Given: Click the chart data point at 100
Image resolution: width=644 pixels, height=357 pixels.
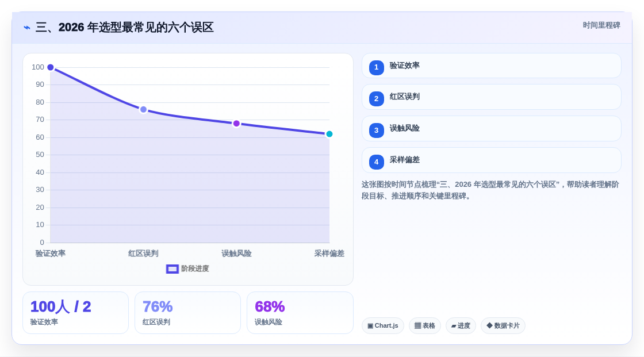Looking at the screenshot, I should [51, 67].
